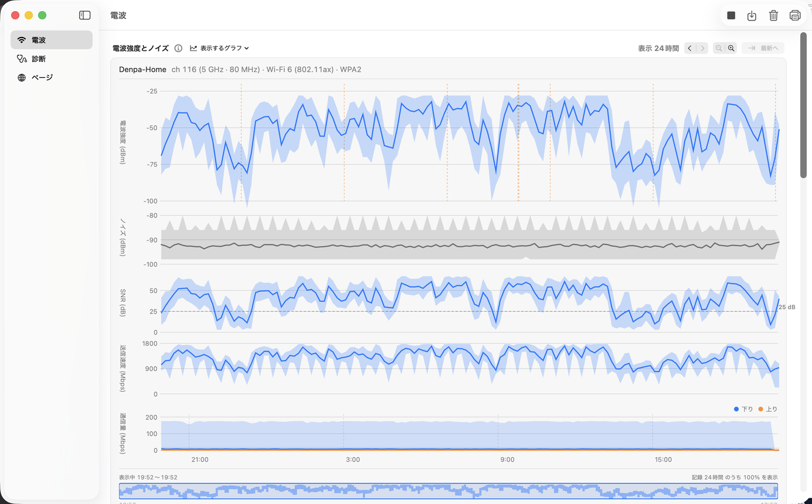Image resolution: width=812 pixels, height=504 pixels.
Task: Open ページ in the sidebar
Action: coord(52,77)
